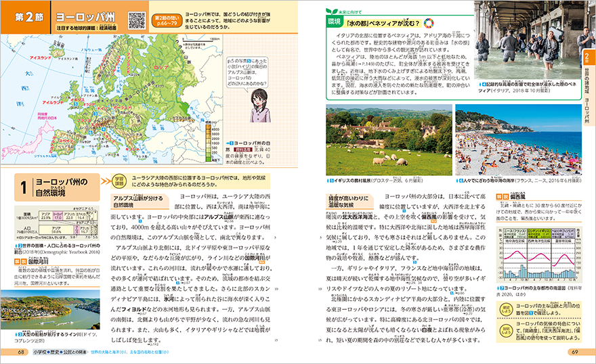Open the Rhine river ships photo
The width and height of the screenshot is (596, 364).
pyautogui.click(x=50, y=310)
